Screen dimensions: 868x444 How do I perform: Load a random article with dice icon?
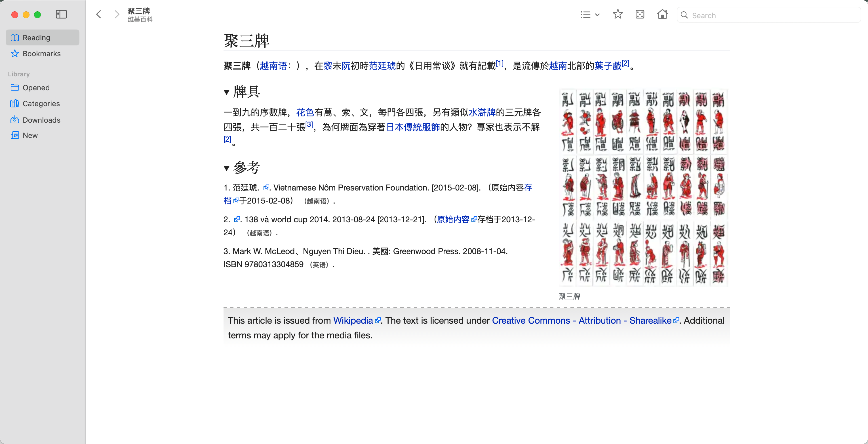(x=640, y=14)
